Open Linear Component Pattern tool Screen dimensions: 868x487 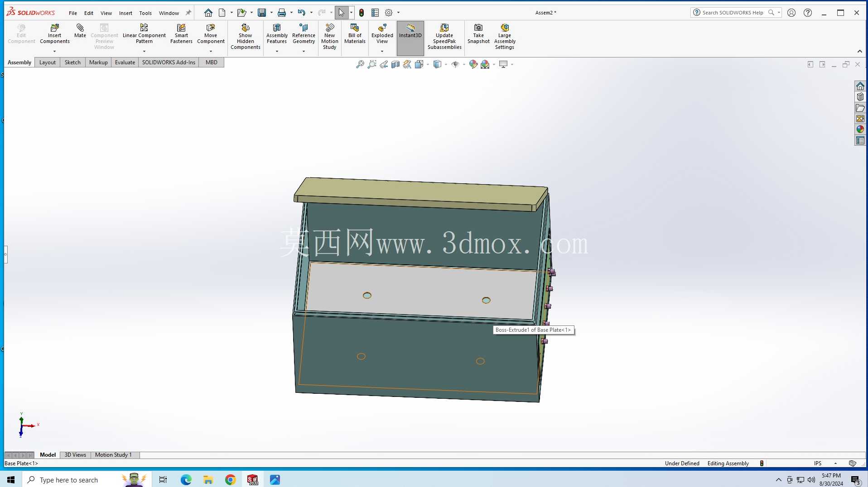click(x=144, y=34)
